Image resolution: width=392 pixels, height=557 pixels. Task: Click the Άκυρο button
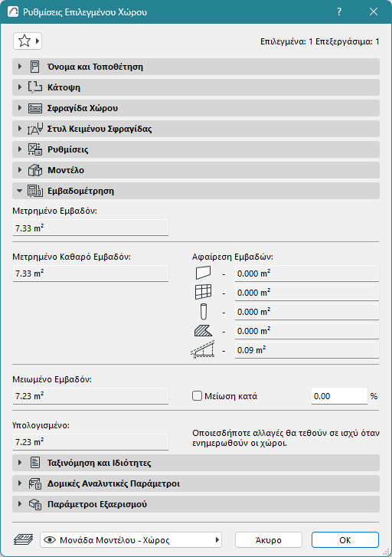coord(269,540)
